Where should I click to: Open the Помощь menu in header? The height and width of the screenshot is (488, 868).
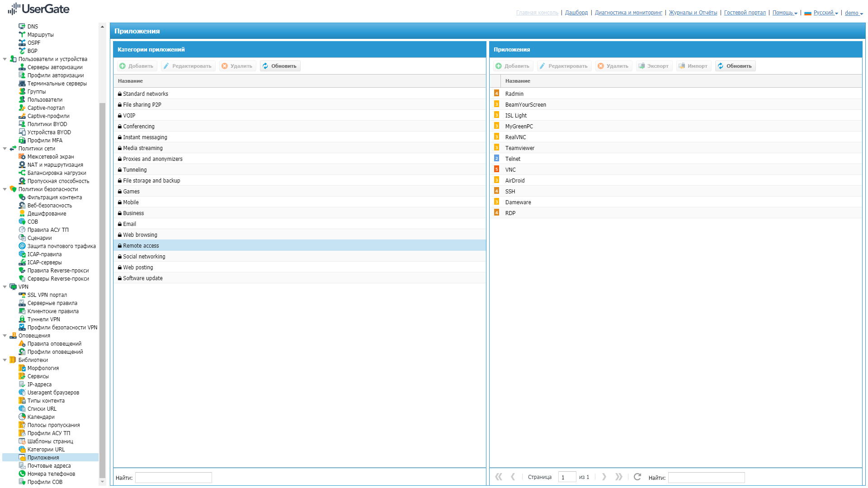[x=784, y=13]
